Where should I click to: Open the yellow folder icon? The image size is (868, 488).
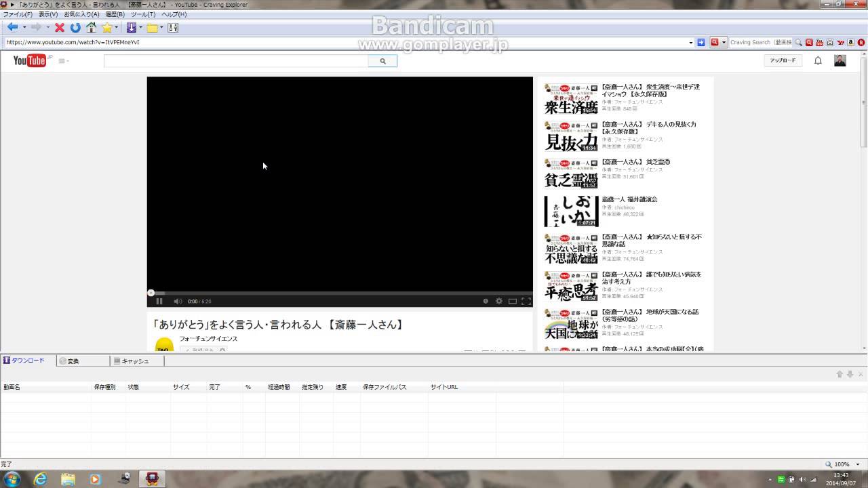coord(152,28)
